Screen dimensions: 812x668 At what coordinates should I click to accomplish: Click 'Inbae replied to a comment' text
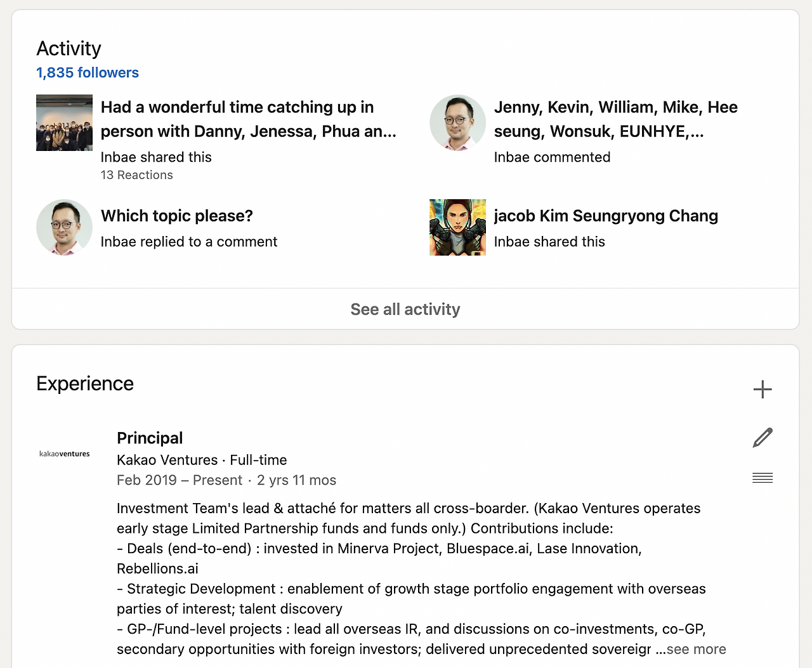[x=188, y=242]
